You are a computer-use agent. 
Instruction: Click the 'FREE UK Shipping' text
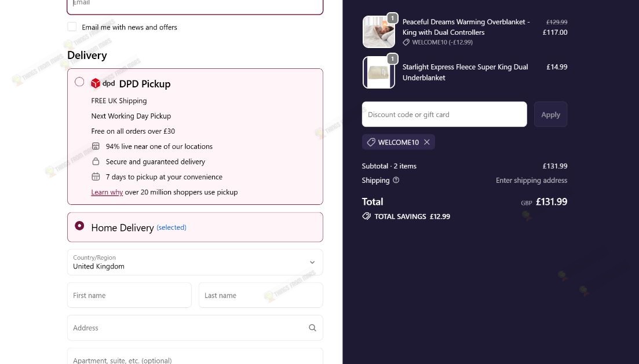pyautogui.click(x=119, y=101)
